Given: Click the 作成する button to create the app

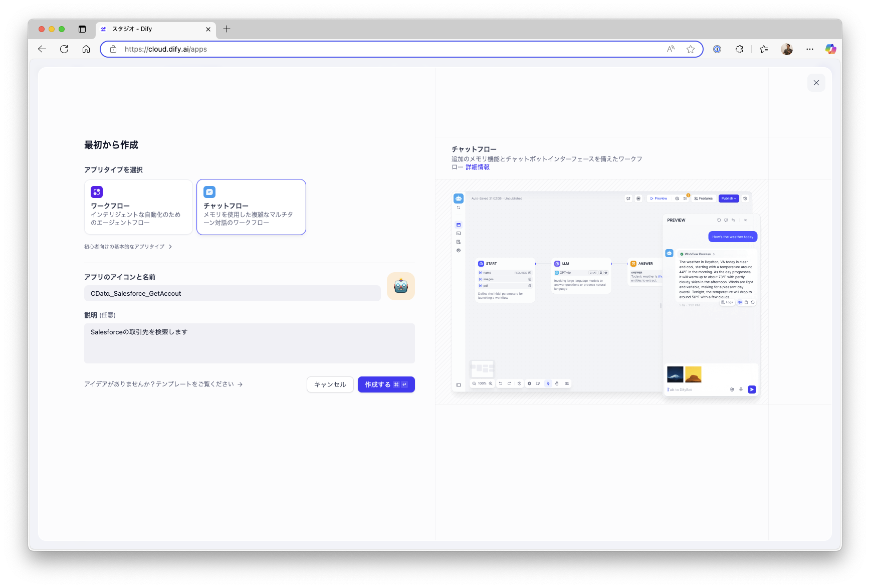Looking at the screenshot, I should tap(386, 384).
